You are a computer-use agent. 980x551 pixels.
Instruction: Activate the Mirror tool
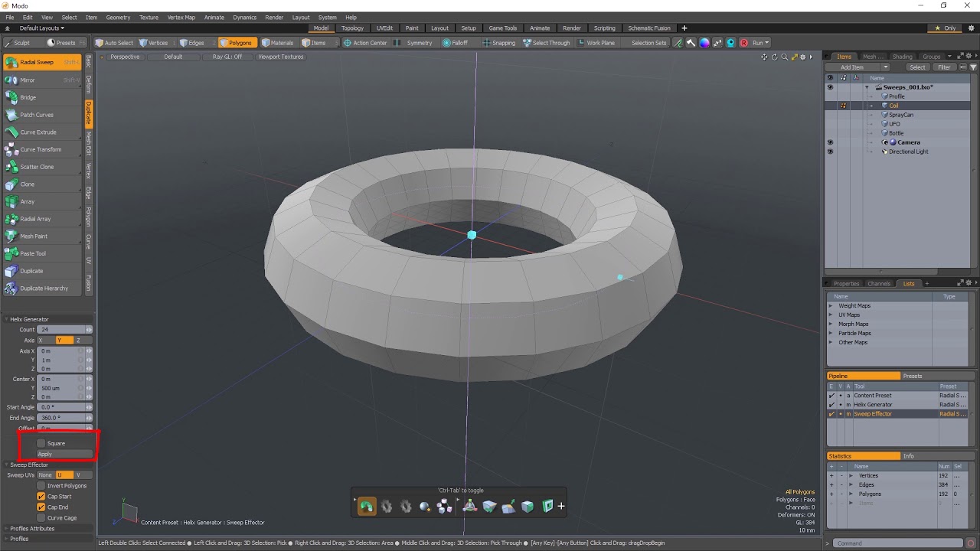click(42, 80)
